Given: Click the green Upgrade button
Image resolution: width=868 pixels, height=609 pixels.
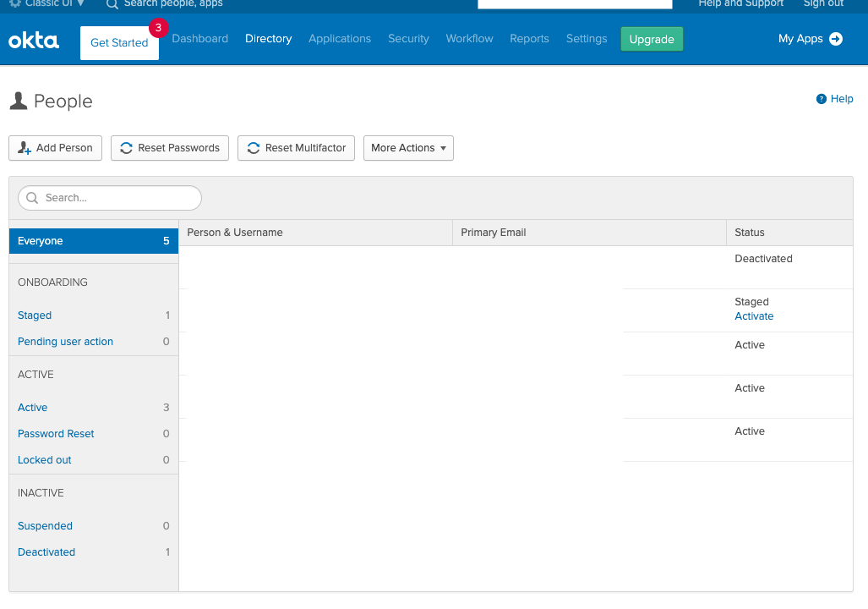Looking at the screenshot, I should coord(652,40).
